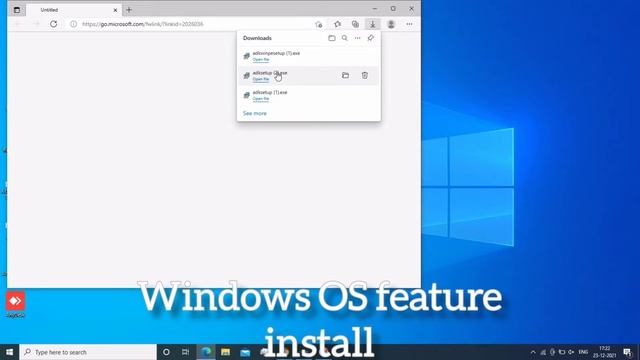The height and width of the screenshot is (360, 640).
Task: Open file link under adksetup (1).exe
Action: 261,99
